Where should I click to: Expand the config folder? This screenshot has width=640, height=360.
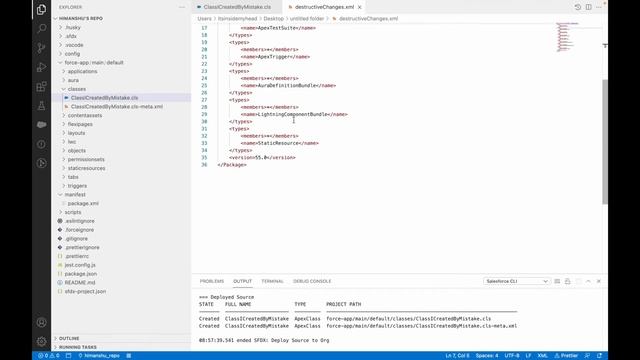pyautogui.click(x=72, y=54)
